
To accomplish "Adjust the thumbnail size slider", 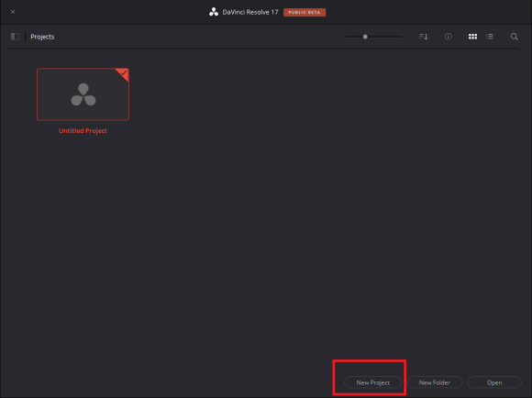I will pyautogui.click(x=365, y=37).
